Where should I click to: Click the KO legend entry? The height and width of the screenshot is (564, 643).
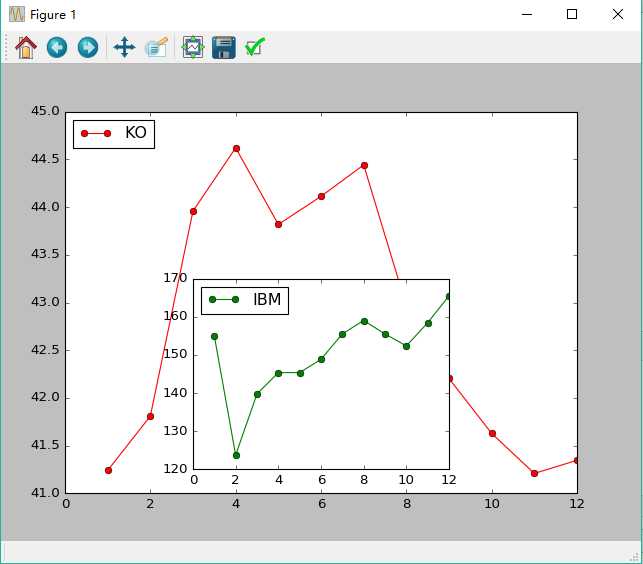pyautogui.click(x=114, y=134)
